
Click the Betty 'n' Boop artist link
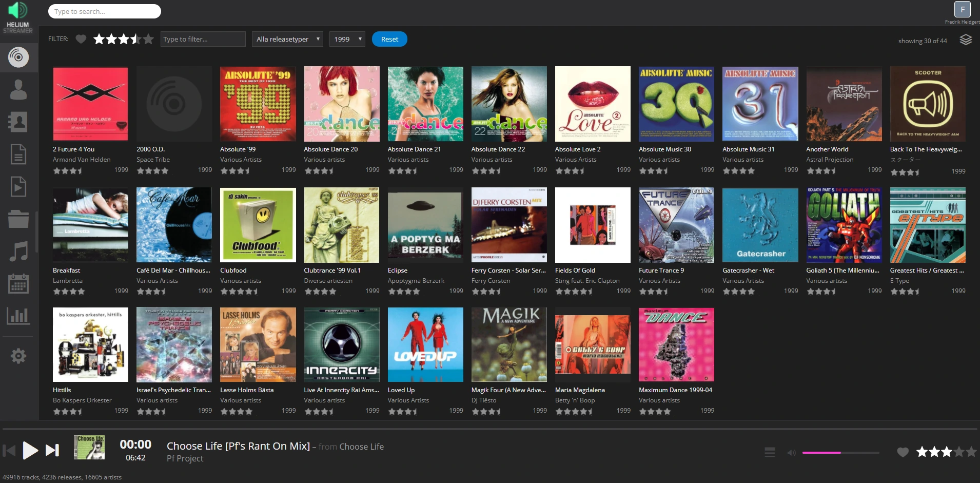pyautogui.click(x=575, y=400)
